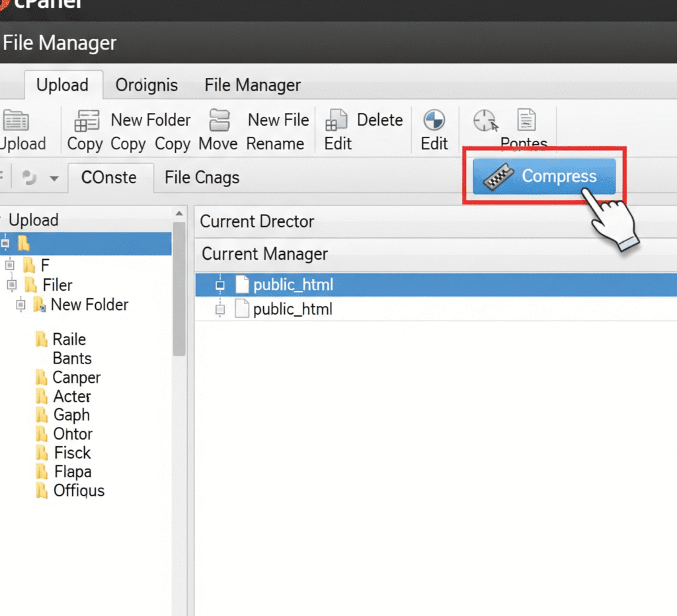This screenshot has height=616, width=677.
Task: Click the Edit document-grid icon
Action: coord(337,120)
